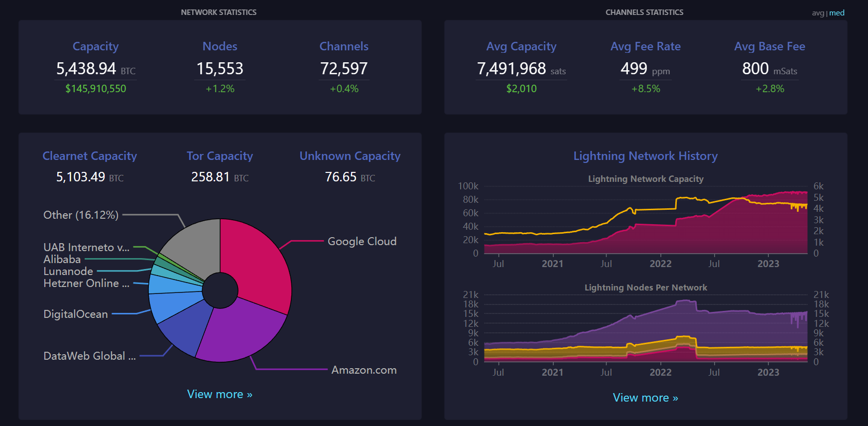The image size is (868, 426).
Task: Open View more below the pie chart
Action: pyautogui.click(x=220, y=394)
